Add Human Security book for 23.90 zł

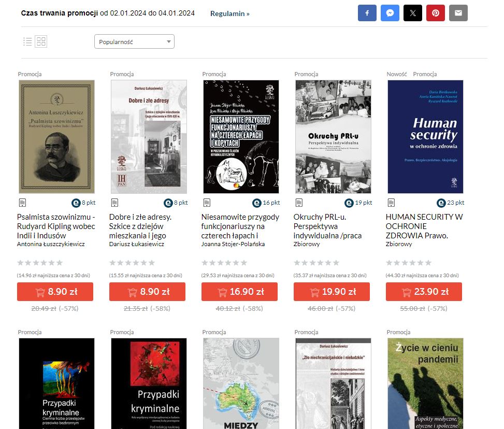424,292
